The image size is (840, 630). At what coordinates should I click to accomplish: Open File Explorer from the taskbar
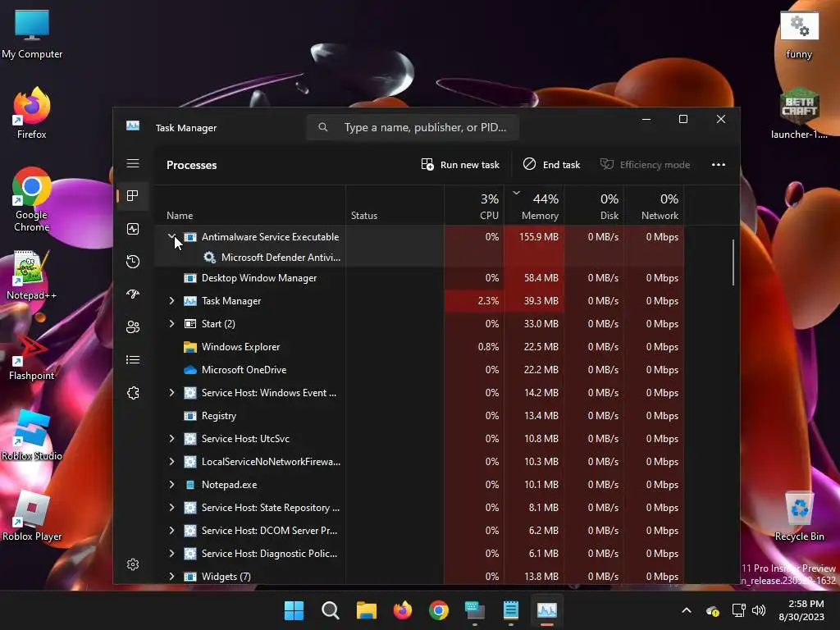pos(367,610)
